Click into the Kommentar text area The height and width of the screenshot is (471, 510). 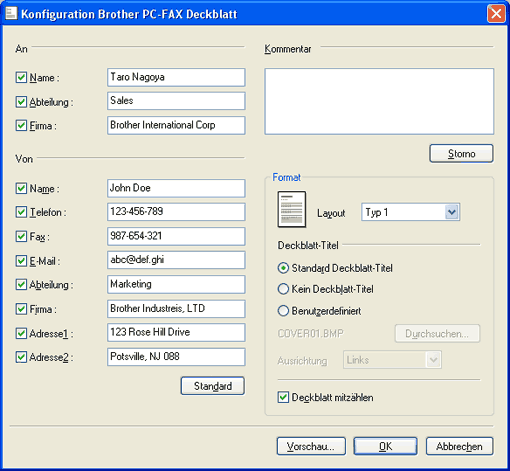(379, 101)
